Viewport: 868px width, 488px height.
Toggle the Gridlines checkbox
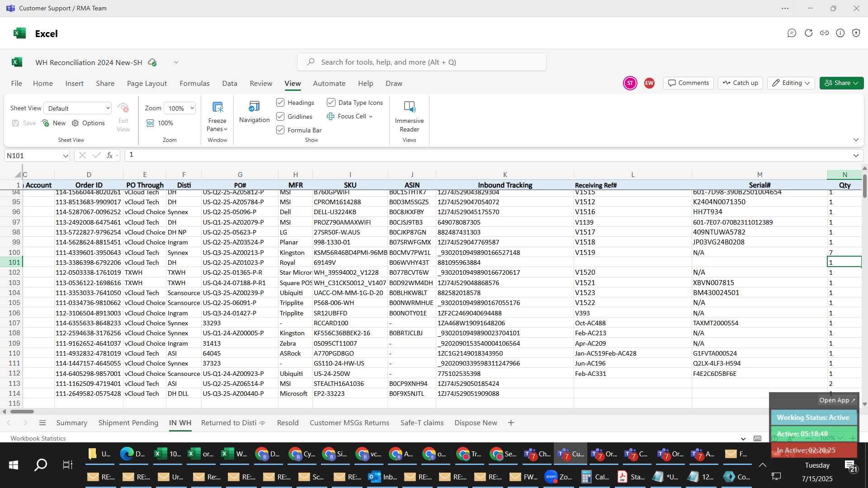click(280, 116)
